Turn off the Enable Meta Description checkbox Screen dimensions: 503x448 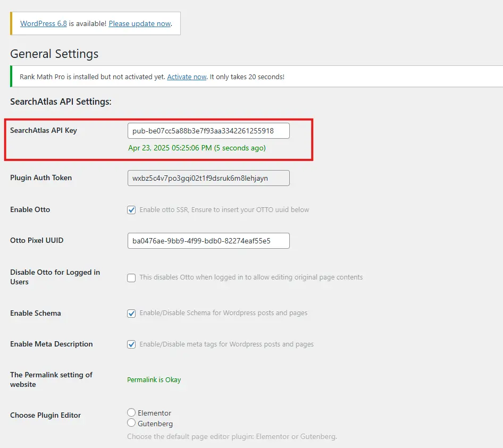pos(131,344)
